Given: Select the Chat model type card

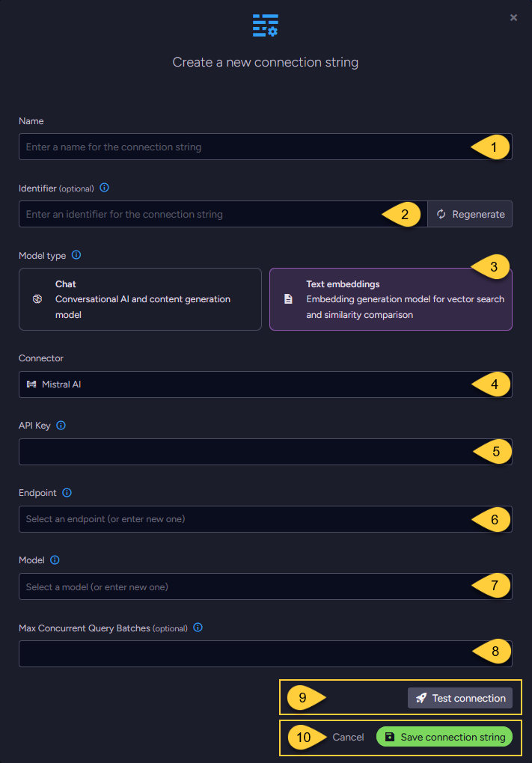Looking at the screenshot, I should (140, 298).
